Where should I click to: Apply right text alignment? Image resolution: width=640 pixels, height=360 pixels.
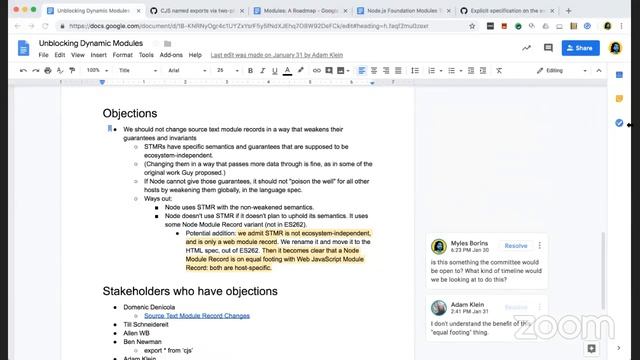pos(386,71)
